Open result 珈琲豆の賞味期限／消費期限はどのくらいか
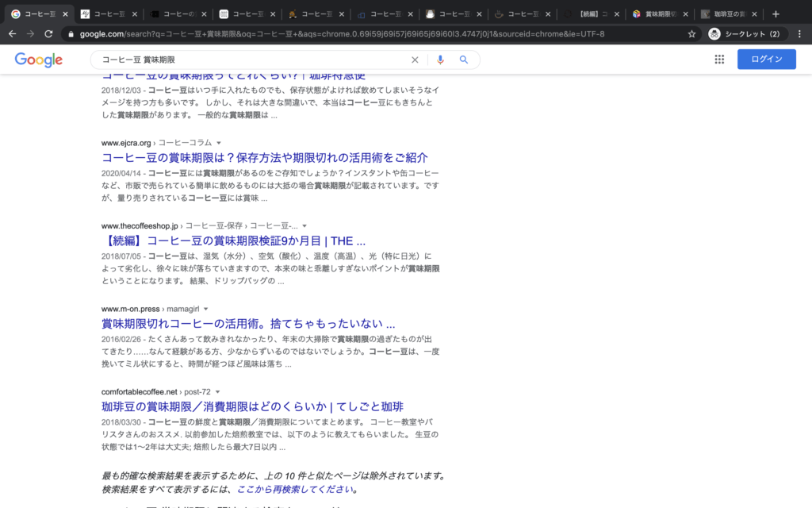Image resolution: width=812 pixels, height=508 pixels. click(252, 406)
